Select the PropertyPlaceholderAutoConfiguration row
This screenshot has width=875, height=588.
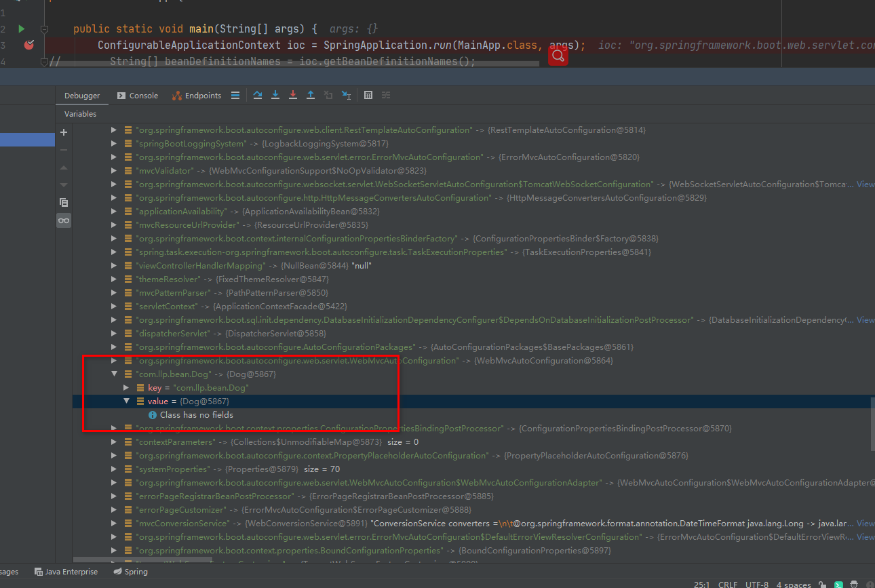coord(473,455)
